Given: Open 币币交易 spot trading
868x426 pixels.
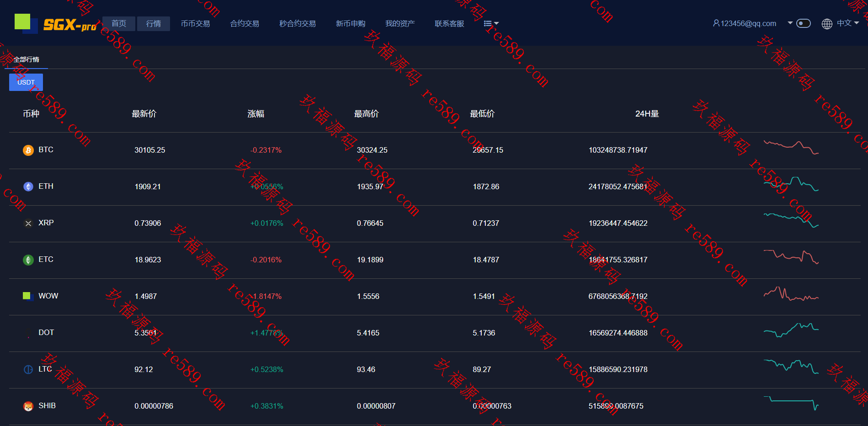Looking at the screenshot, I should click(195, 24).
